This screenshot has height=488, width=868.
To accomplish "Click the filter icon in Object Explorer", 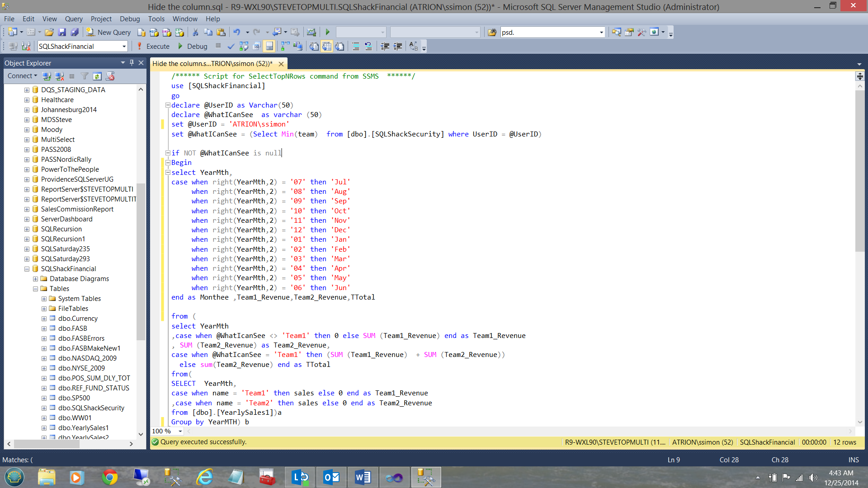I will [x=85, y=76].
